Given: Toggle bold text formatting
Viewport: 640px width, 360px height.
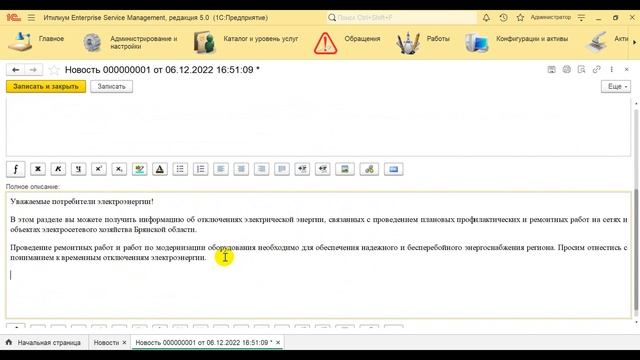Looking at the screenshot, I should (38, 169).
